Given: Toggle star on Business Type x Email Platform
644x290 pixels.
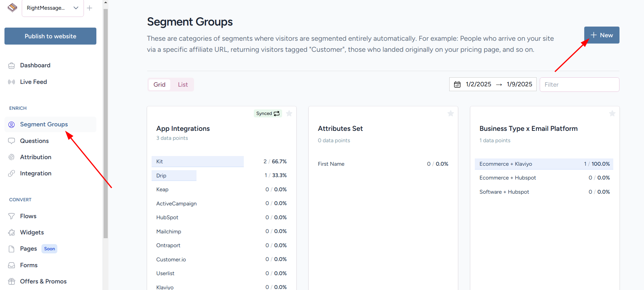Looking at the screenshot, I should click(612, 114).
